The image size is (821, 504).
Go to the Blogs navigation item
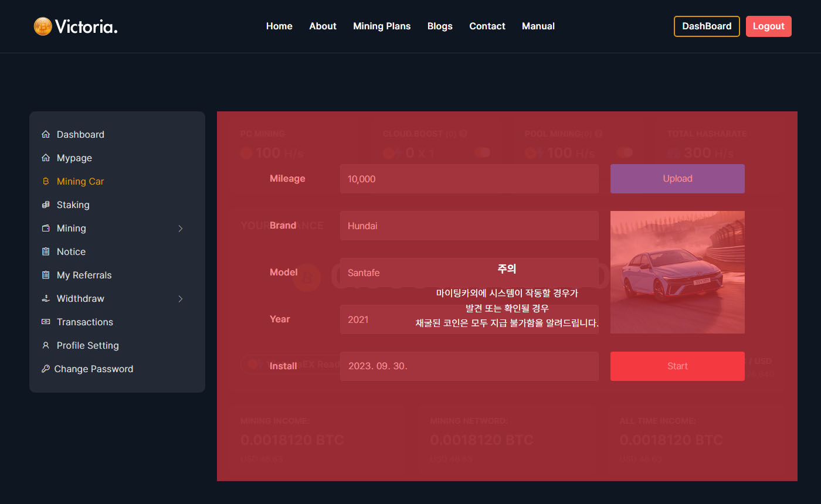(440, 26)
